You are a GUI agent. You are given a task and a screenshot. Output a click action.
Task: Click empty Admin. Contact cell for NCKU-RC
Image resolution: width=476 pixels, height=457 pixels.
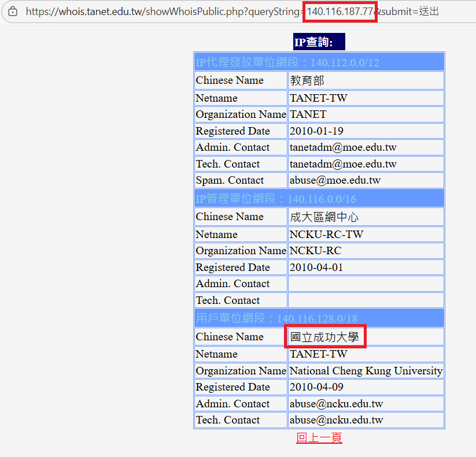[366, 284]
